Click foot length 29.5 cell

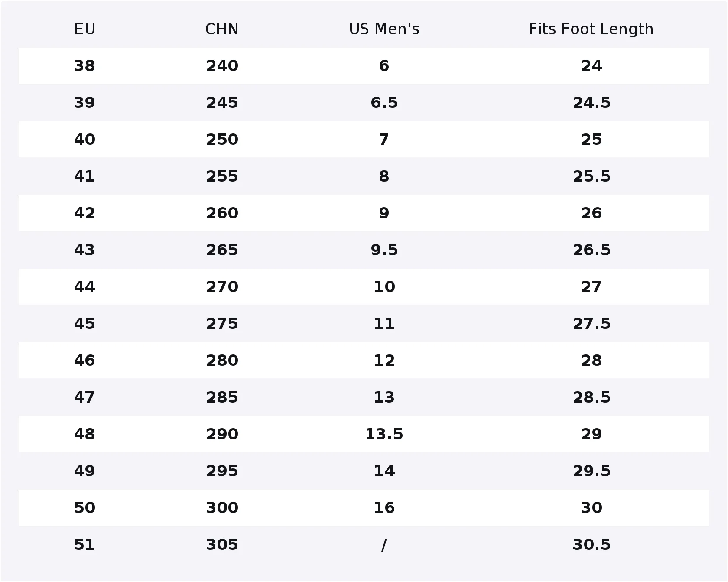pyautogui.click(x=591, y=471)
